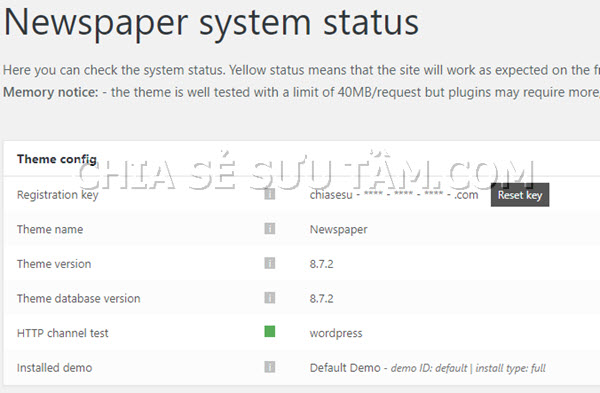Click the Memory notice text
Screen dimensions: 600x393
[x=302, y=92]
